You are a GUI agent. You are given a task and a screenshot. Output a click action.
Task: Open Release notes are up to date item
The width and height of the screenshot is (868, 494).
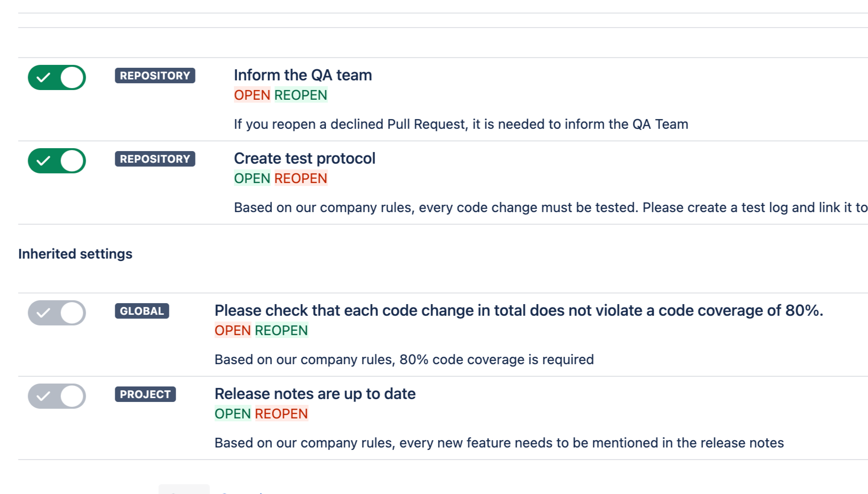coord(315,394)
